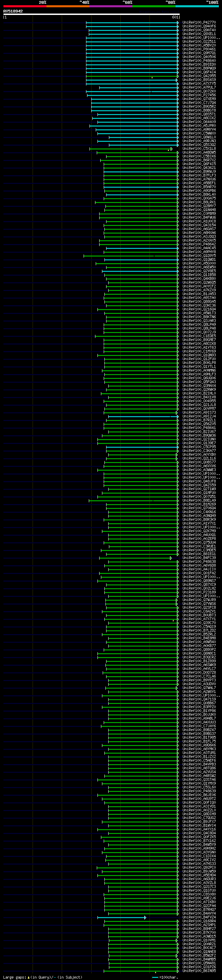
Task: Click the purple ~60% legend segment
Action: (x=111, y=6)
